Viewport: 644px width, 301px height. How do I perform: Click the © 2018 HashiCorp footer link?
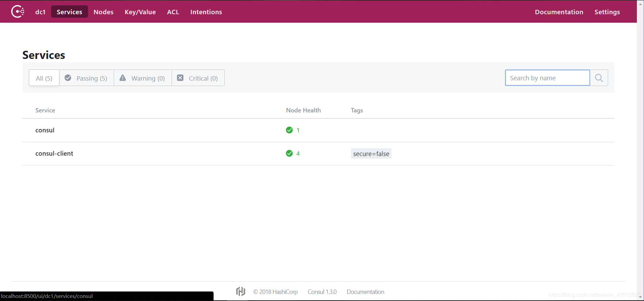(275, 292)
